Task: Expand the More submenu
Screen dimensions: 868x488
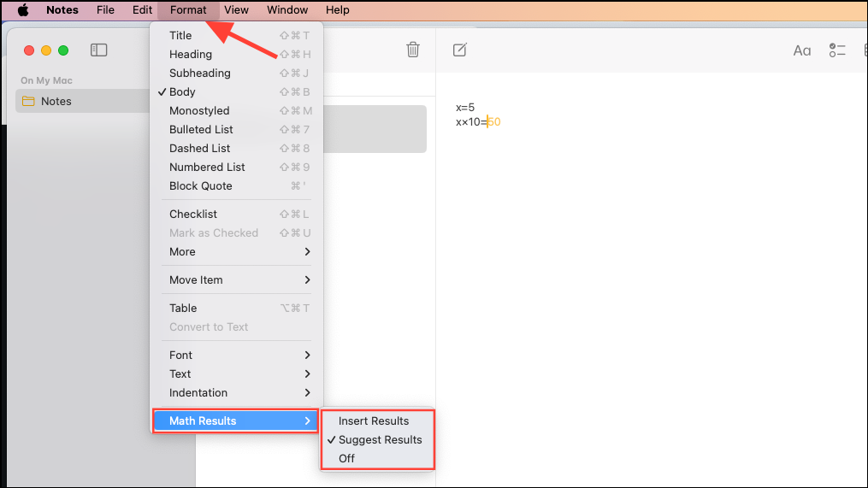Action: 236,252
